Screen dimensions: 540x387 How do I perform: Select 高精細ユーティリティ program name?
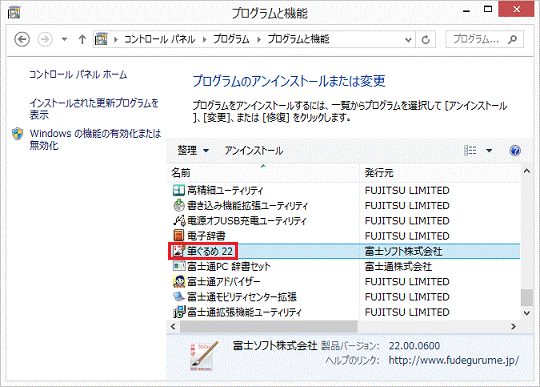pos(226,190)
